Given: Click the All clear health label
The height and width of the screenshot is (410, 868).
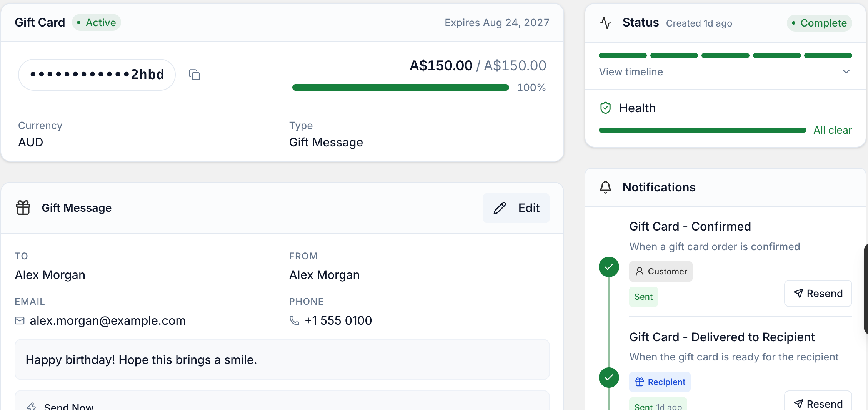Looking at the screenshot, I should pyautogui.click(x=833, y=130).
